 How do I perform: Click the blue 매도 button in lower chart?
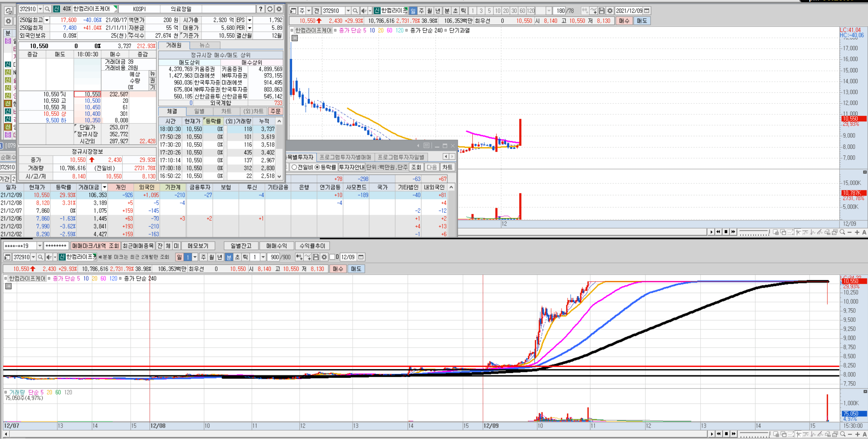pyautogui.click(x=356, y=269)
